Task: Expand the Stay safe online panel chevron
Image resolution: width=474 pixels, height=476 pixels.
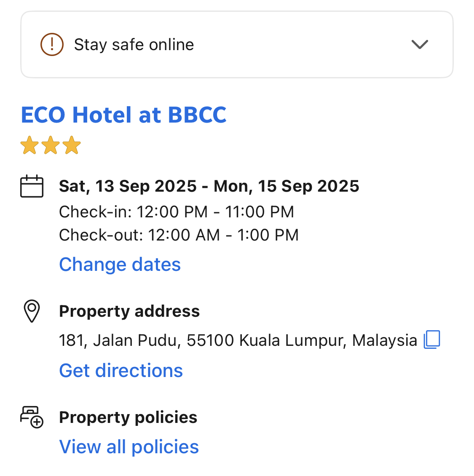Action: [420, 44]
